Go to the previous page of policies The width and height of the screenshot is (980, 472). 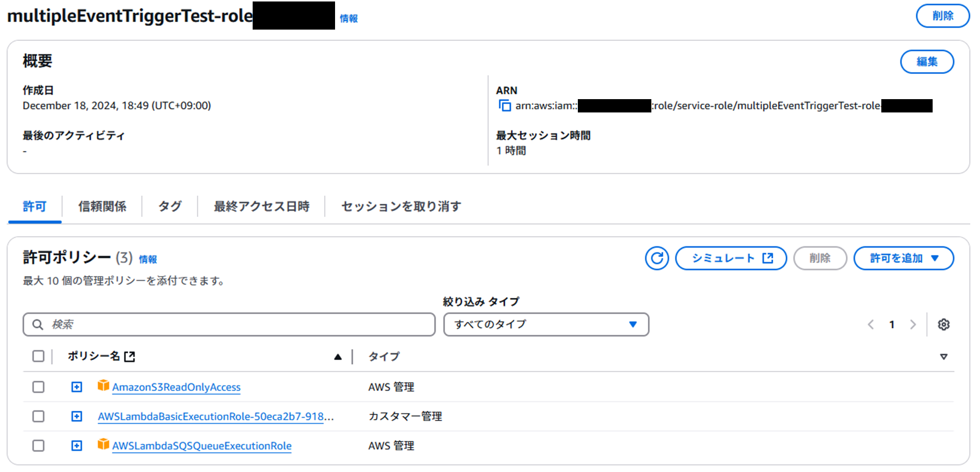(871, 325)
